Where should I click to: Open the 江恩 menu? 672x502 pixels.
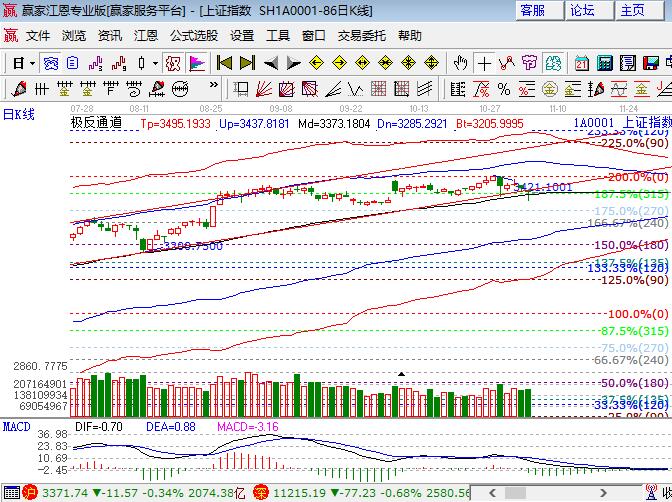pos(146,35)
